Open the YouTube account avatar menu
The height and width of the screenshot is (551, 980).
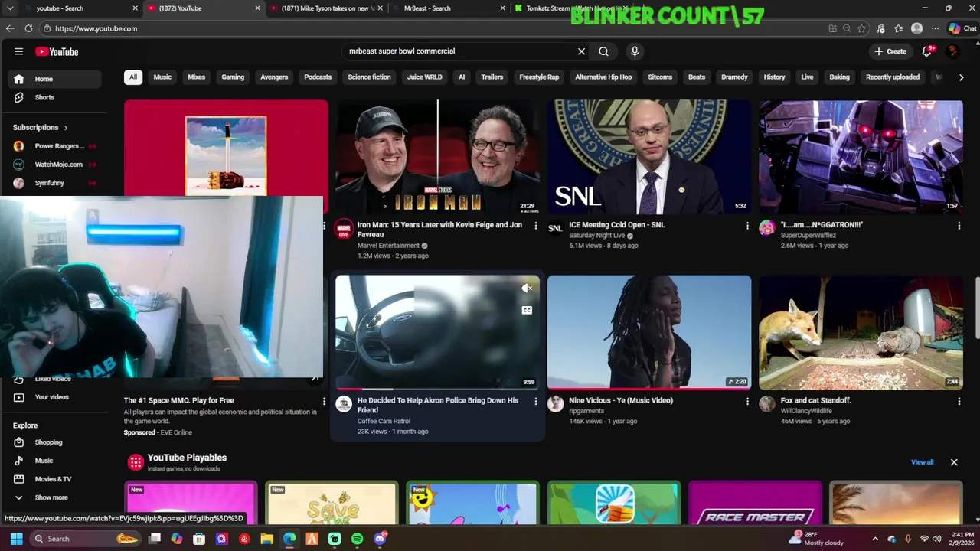tap(952, 51)
